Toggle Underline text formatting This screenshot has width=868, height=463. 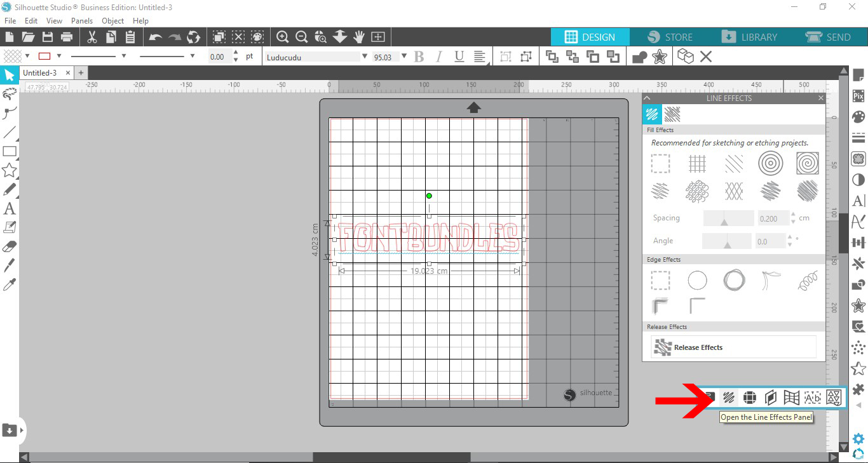click(x=459, y=57)
